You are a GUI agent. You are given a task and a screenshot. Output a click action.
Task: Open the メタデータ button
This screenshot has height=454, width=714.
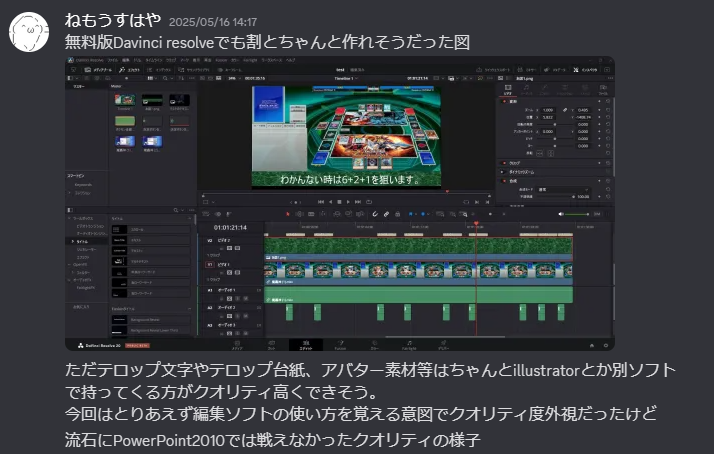click(x=555, y=70)
